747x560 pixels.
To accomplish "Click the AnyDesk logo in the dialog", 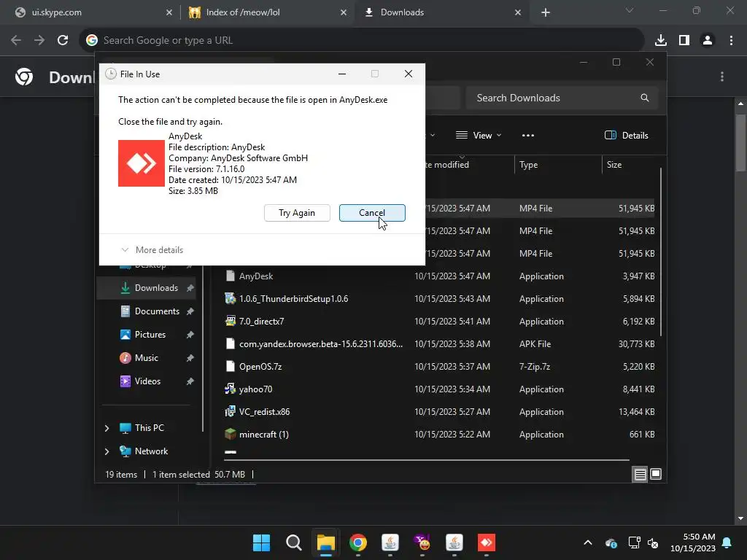I will [142, 163].
